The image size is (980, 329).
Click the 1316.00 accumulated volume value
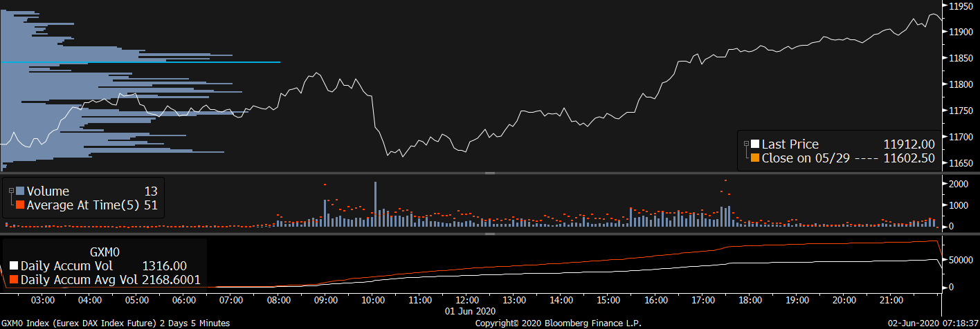[164, 266]
